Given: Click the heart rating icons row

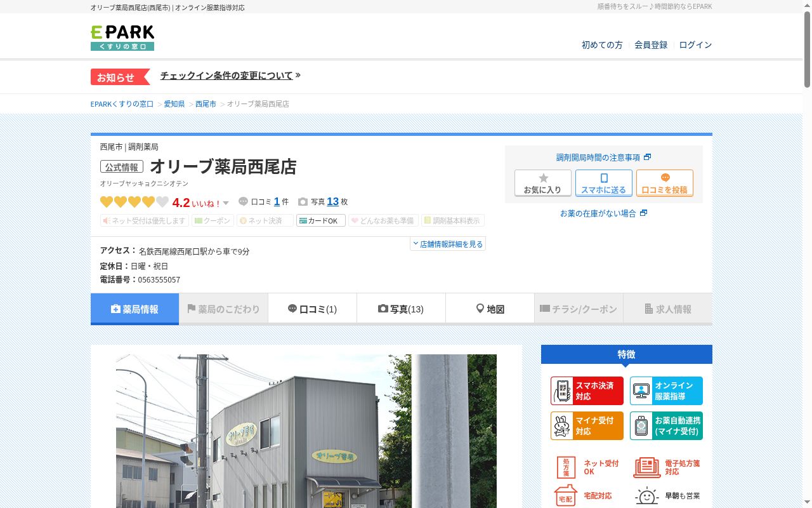Looking at the screenshot, I should tap(134, 202).
